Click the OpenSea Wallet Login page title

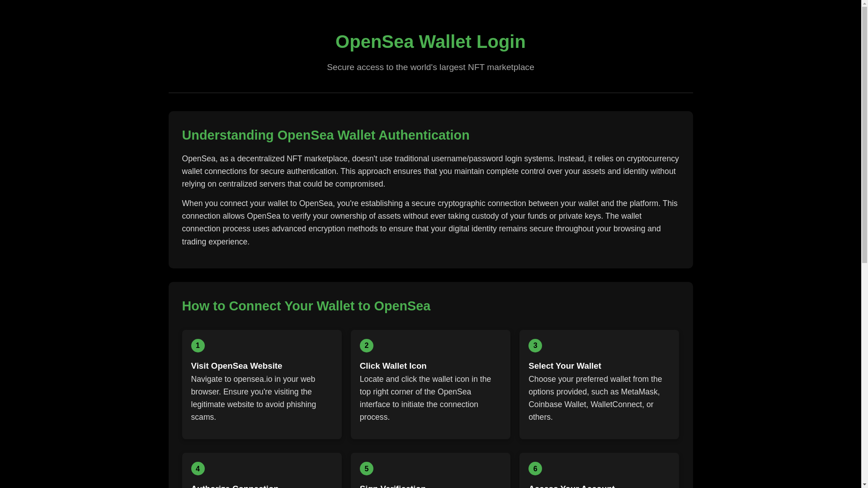pos(430,42)
